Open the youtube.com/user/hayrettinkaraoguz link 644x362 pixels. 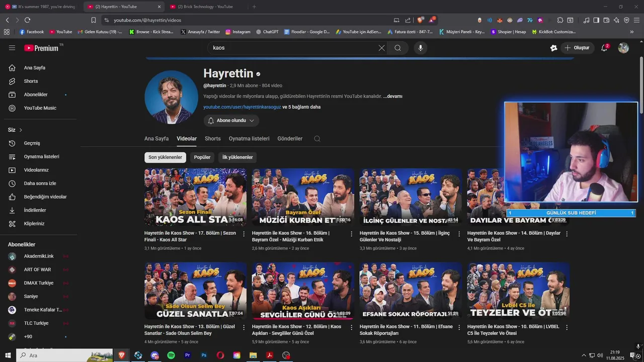tap(242, 107)
